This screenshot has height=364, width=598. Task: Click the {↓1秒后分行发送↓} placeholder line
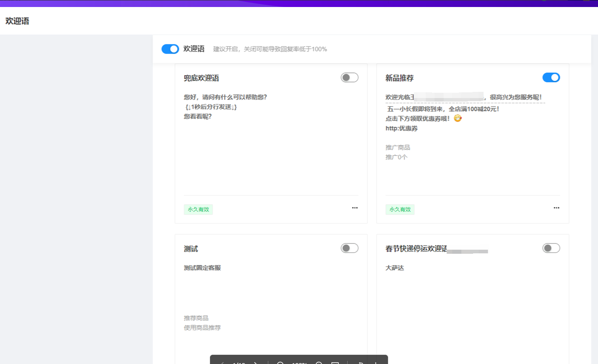tap(211, 107)
